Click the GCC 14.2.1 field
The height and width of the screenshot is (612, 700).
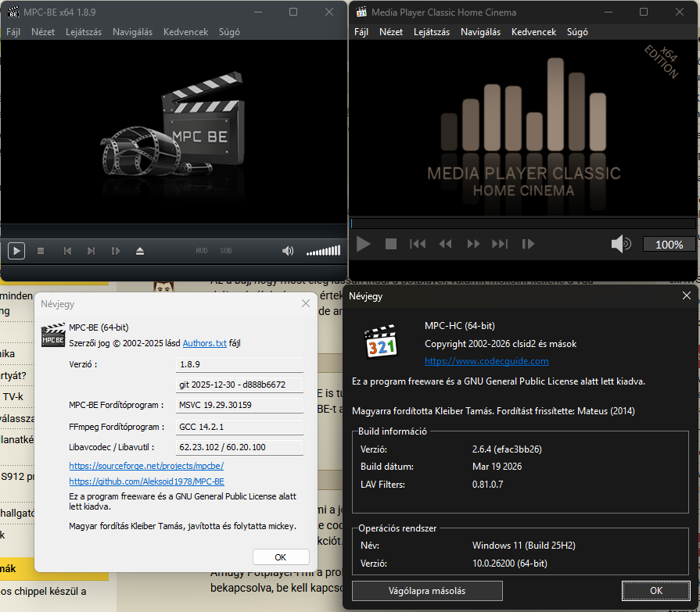click(x=240, y=427)
